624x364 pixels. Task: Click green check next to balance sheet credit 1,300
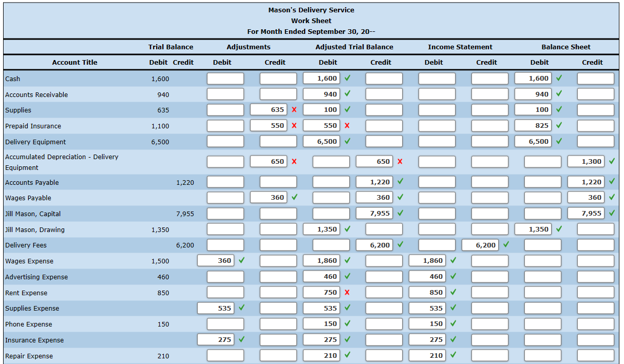(612, 161)
